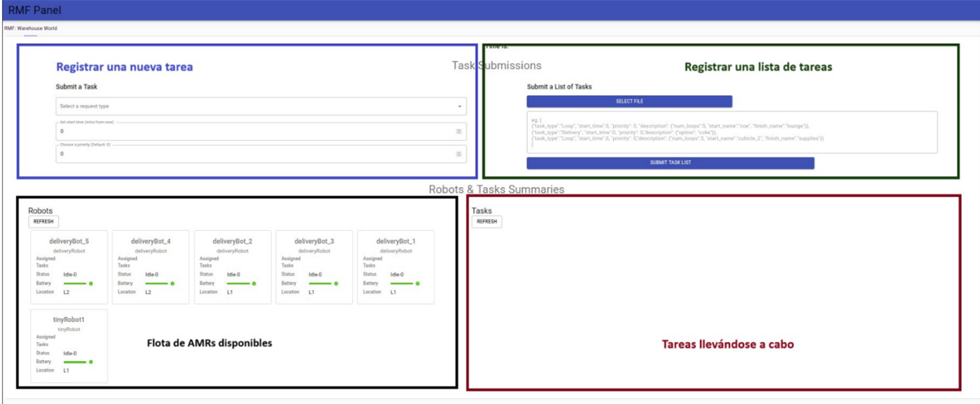The image size is (980, 404).
Task: Click the 'Submit a Task' heading
Action: (77, 87)
